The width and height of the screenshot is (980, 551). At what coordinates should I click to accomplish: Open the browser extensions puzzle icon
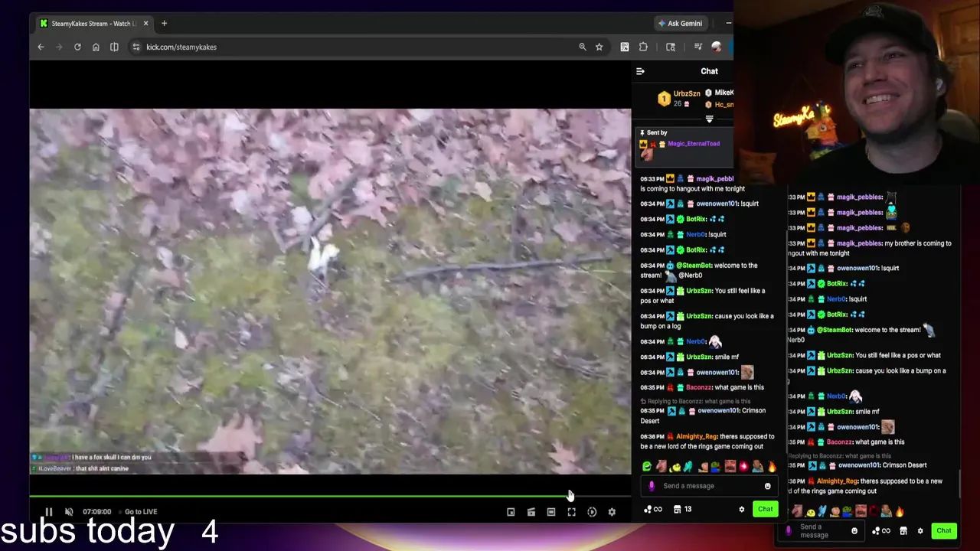pyautogui.click(x=643, y=47)
